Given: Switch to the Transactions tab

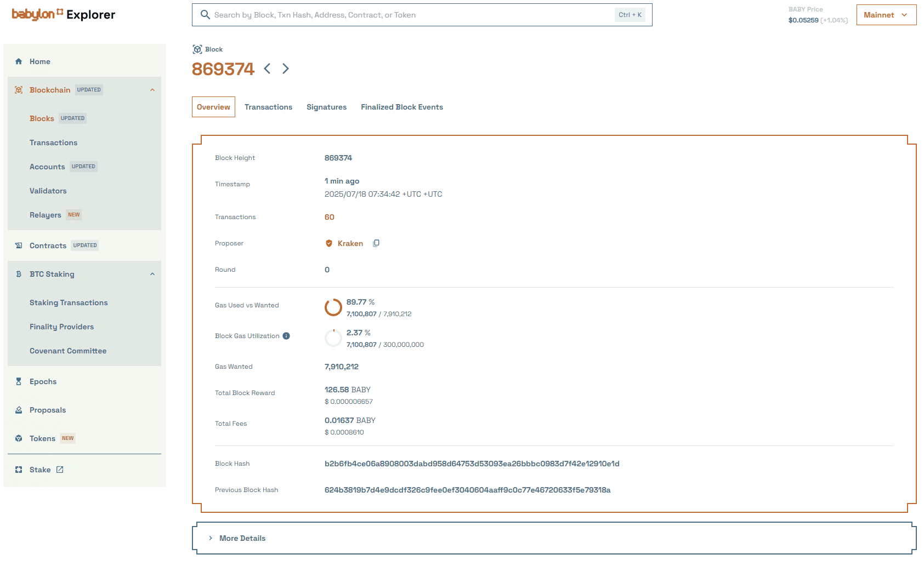Looking at the screenshot, I should pos(268,107).
